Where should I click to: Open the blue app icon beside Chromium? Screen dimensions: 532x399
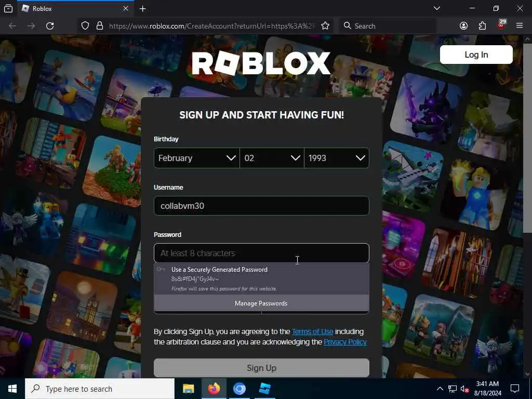(264, 389)
